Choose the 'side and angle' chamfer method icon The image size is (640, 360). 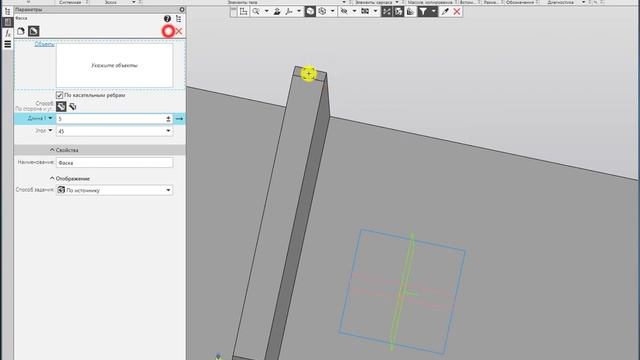61,107
